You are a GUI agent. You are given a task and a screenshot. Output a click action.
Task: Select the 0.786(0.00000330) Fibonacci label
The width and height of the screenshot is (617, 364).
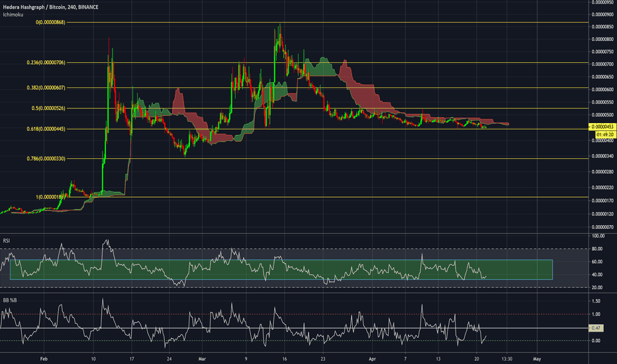tap(46, 159)
